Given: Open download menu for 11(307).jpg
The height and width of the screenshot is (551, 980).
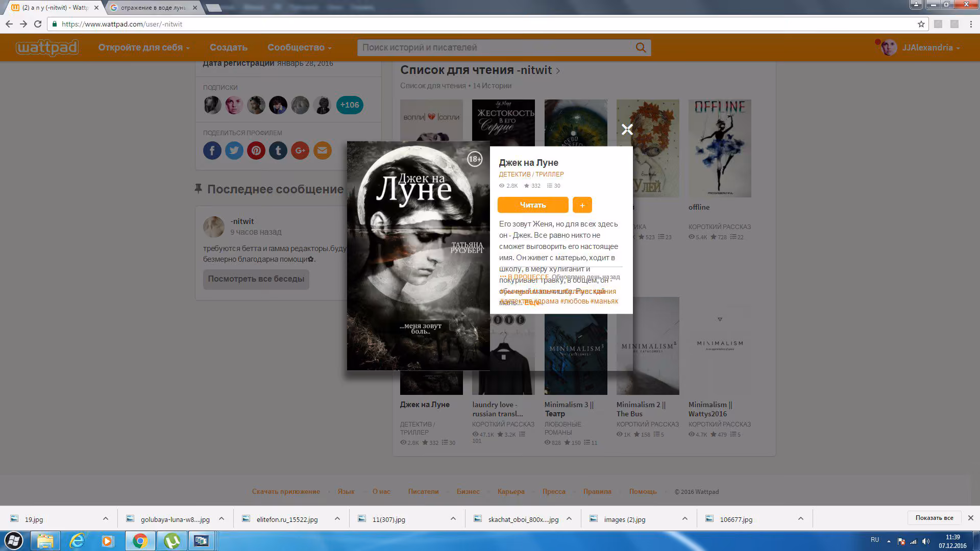Looking at the screenshot, I should [453, 519].
